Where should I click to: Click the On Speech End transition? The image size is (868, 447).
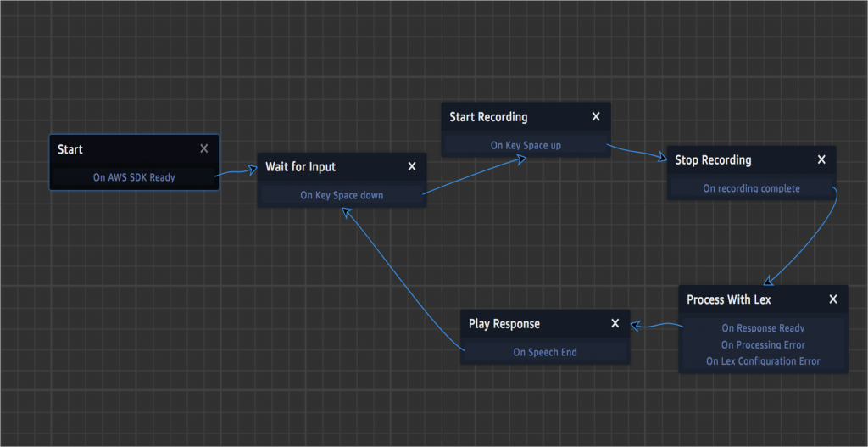[545, 352]
